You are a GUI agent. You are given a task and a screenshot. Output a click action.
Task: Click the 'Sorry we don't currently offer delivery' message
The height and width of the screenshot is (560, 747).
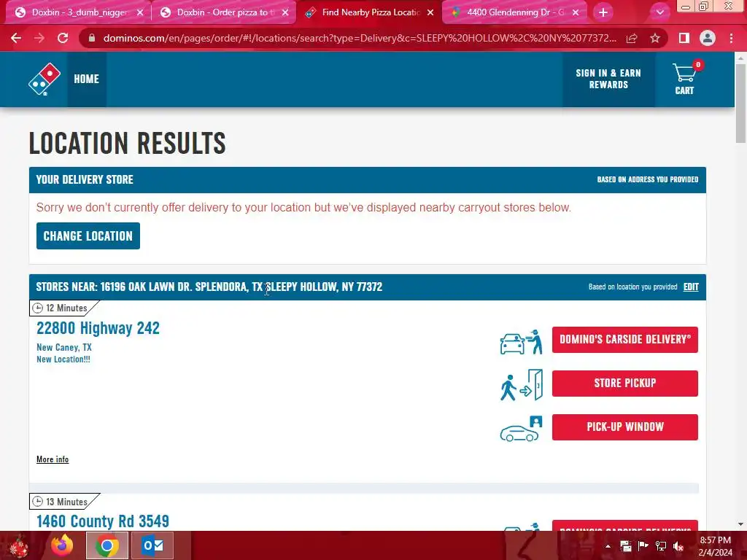pos(303,208)
